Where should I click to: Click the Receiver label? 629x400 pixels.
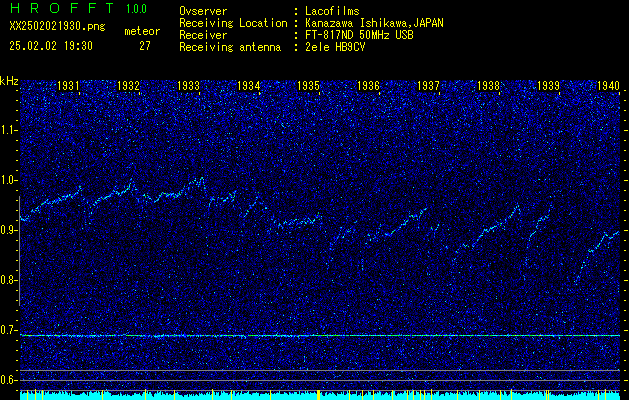pyautogui.click(x=203, y=35)
